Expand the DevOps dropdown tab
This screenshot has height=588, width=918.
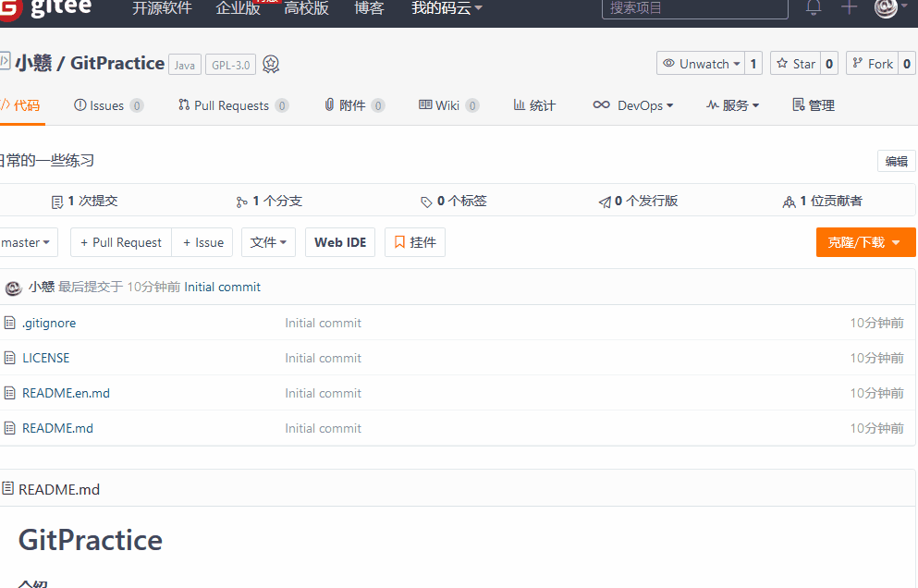point(633,105)
